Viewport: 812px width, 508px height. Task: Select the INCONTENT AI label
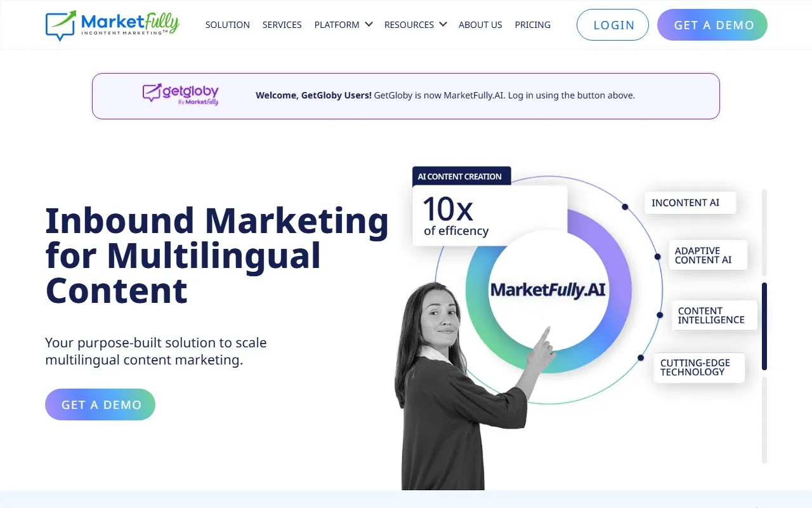690,203
